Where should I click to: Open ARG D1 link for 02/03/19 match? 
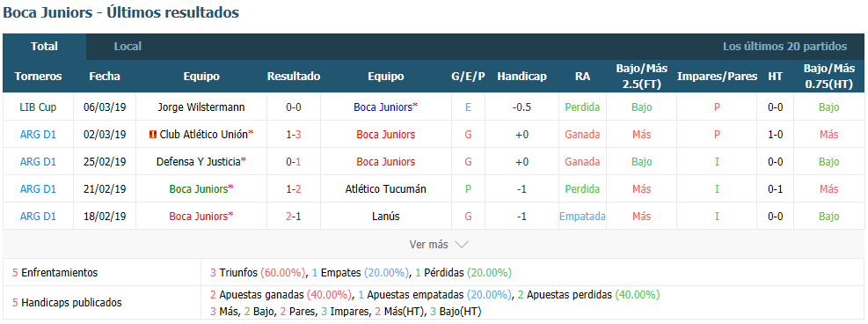click(38, 135)
